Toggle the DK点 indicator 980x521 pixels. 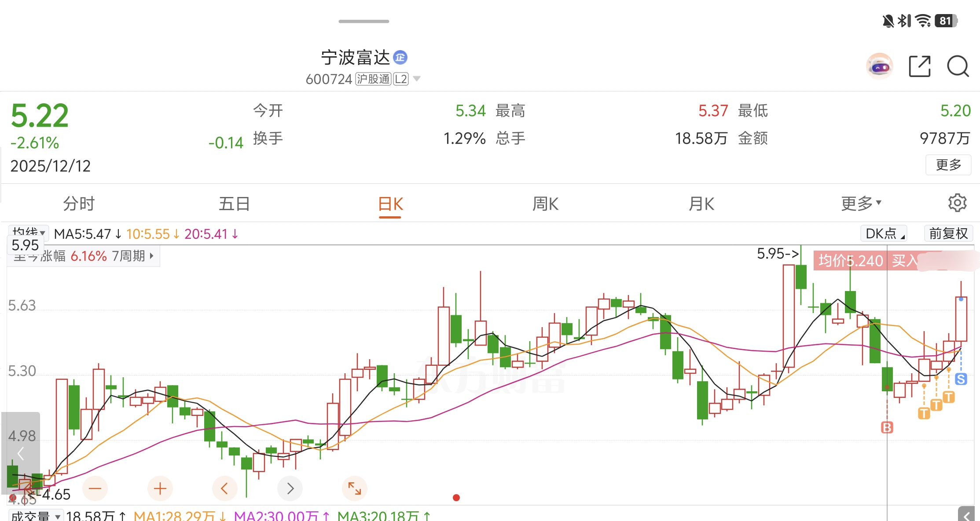coord(884,233)
